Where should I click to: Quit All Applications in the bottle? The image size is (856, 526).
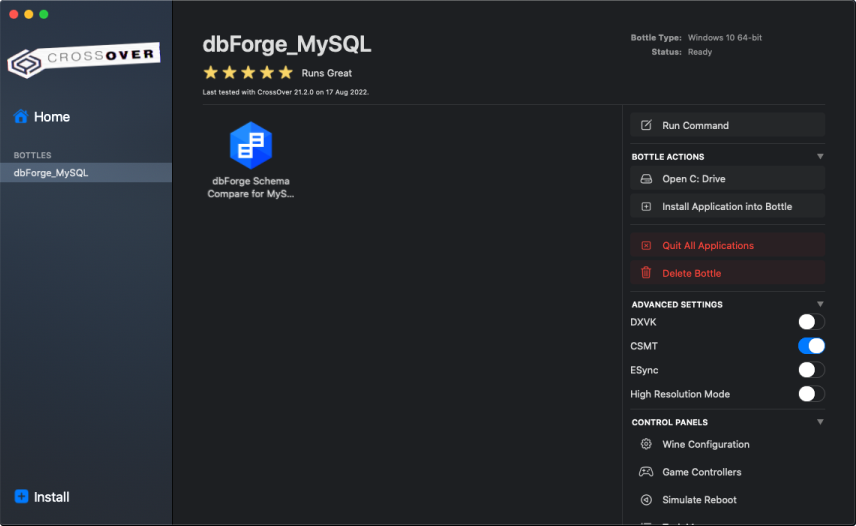pos(727,246)
